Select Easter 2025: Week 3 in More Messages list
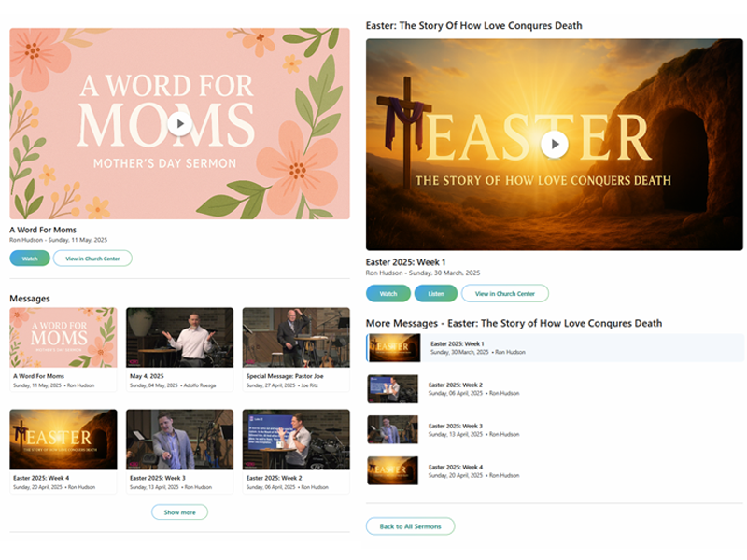 555,430
